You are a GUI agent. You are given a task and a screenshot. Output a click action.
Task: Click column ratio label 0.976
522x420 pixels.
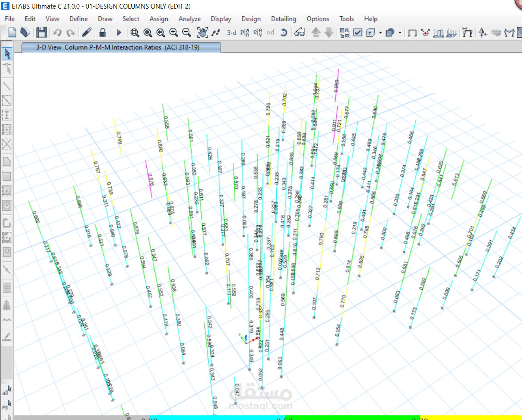(x=151, y=179)
